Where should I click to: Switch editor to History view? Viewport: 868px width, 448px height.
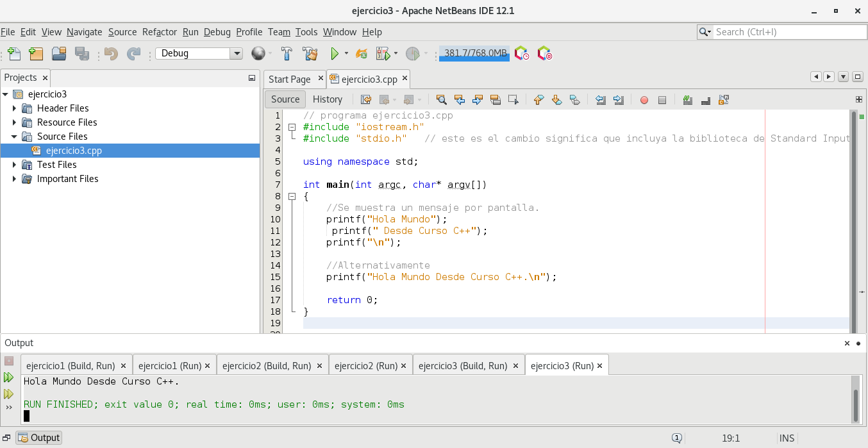[x=327, y=99]
